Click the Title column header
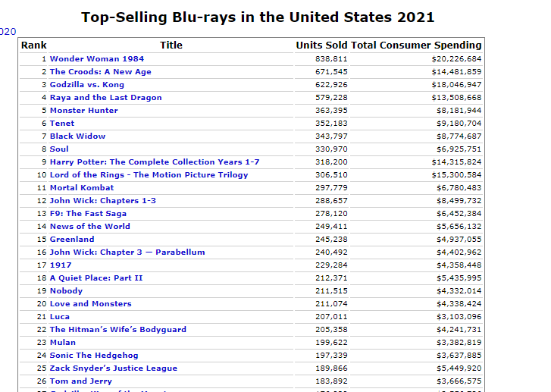551x392 pixels. pos(171,45)
